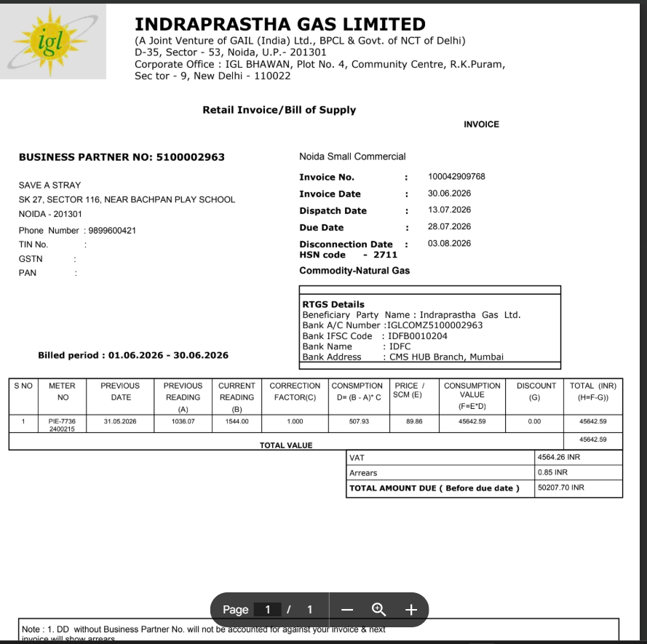Screen dimensions: 647x644
Task: Click invoice date 30.06.2026
Action: point(449,194)
